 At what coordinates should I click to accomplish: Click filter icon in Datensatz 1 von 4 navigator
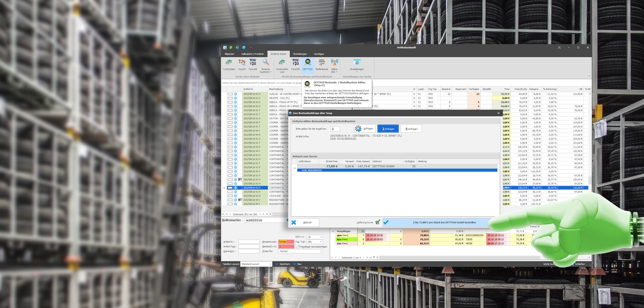coord(374,258)
